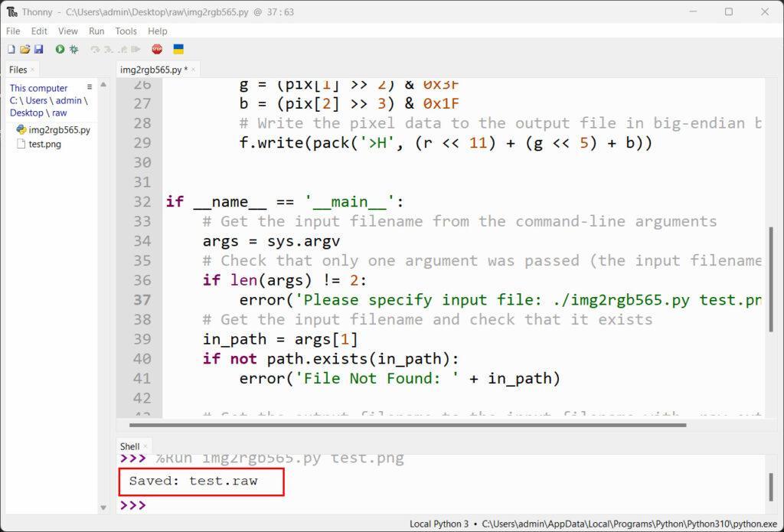The image size is (784, 532).
Task: Start debugging with the bug icon
Action: (73, 49)
